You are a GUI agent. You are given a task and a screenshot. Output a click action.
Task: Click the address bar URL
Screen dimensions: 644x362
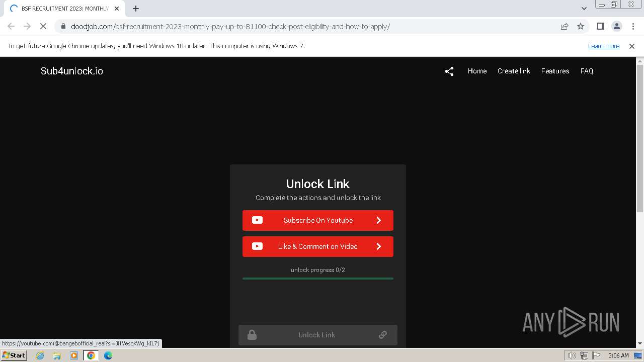coord(230,26)
